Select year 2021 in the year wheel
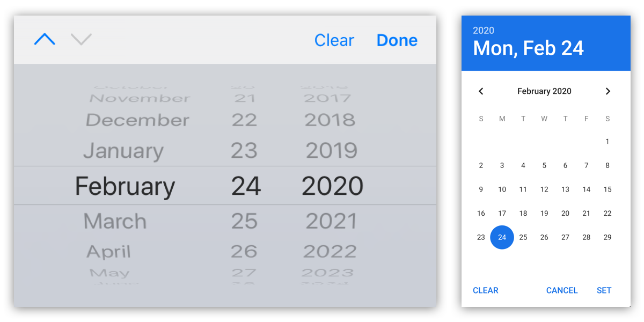The image size is (644, 322). pos(331,221)
